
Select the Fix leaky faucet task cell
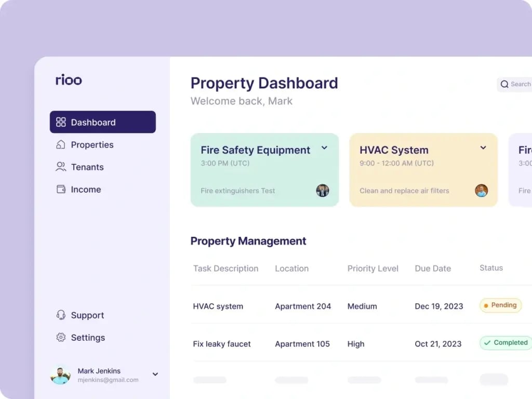pyautogui.click(x=222, y=344)
